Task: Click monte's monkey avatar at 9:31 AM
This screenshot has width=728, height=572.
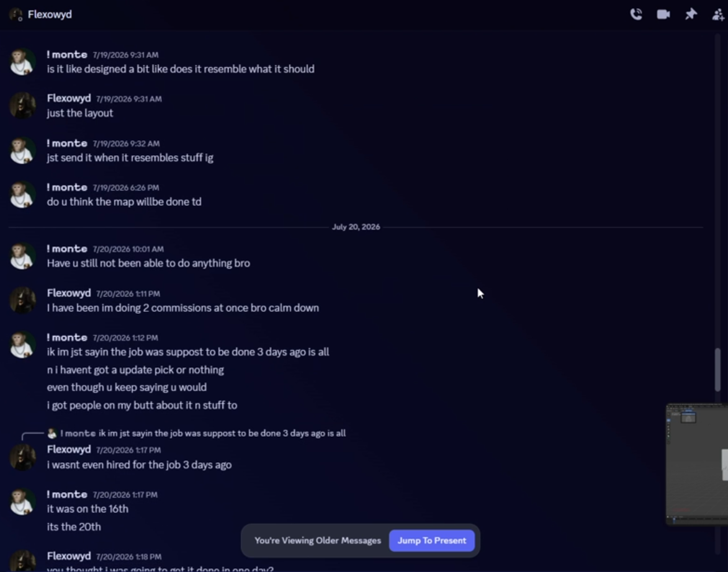Action: (x=22, y=61)
